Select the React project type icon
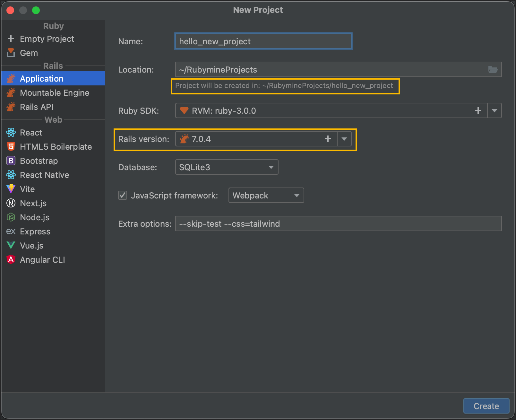 tap(11, 133)
